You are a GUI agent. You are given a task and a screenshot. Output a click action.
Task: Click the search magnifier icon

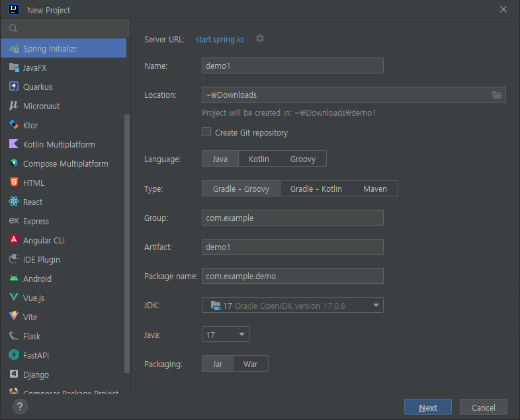coord(13,28)
